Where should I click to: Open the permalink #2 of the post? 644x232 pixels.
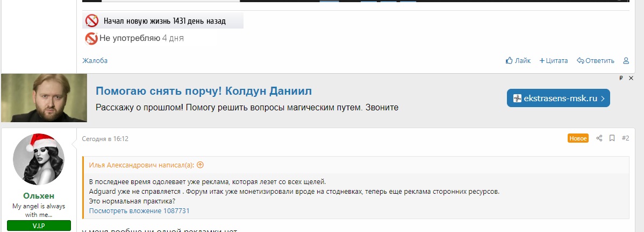coord(626,138)
